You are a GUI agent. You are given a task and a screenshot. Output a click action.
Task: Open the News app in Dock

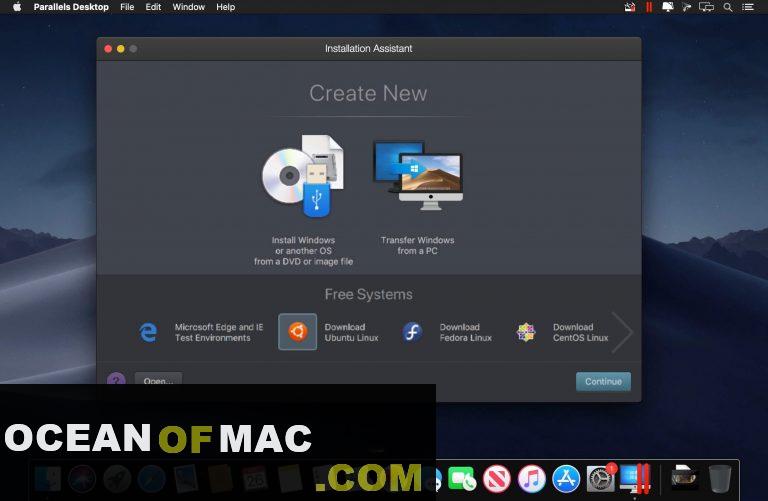pos(497,478)
